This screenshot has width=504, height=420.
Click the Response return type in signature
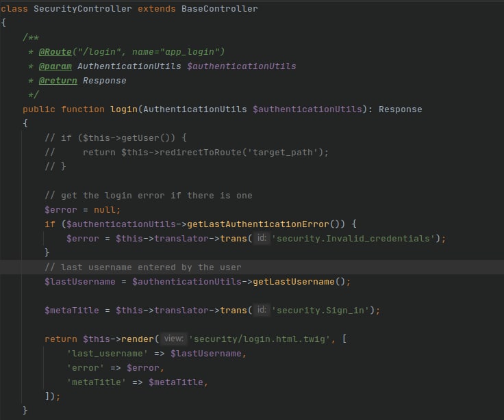[x=400, y=109]
